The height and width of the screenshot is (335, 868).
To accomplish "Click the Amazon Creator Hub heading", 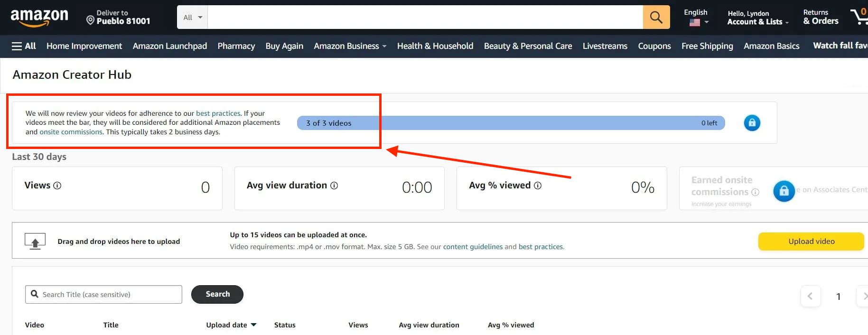I will tap(72, 74).
